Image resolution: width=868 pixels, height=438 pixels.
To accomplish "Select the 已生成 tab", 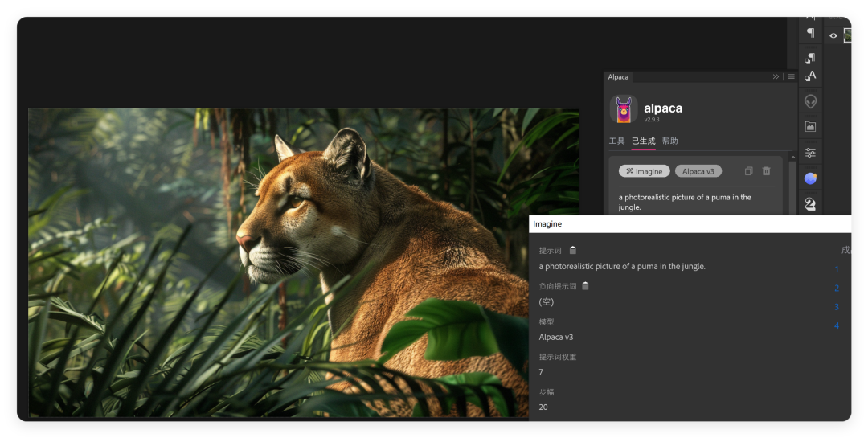I will [643, 141].
